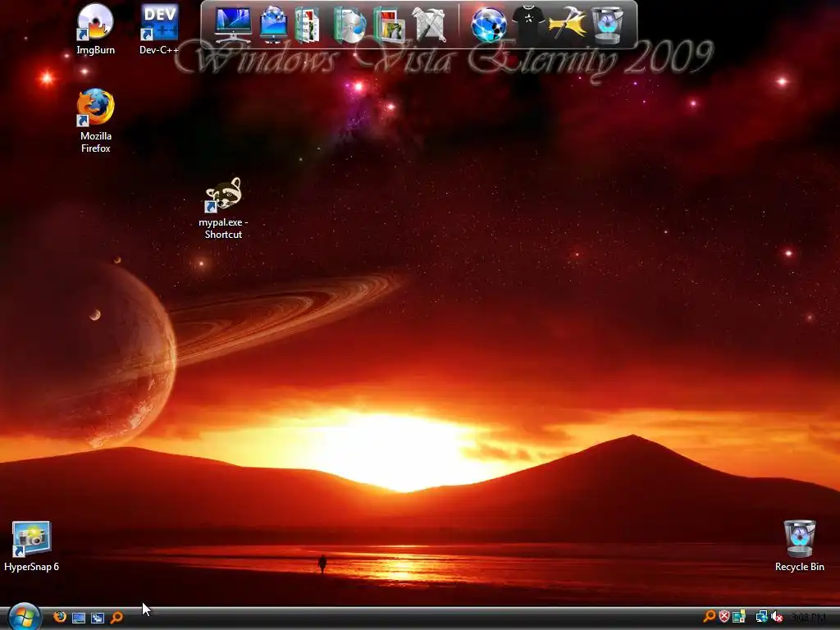840x630 pixels.
Task: Click the orange magnifier in Quick Launch
Action: pos(116,618)
